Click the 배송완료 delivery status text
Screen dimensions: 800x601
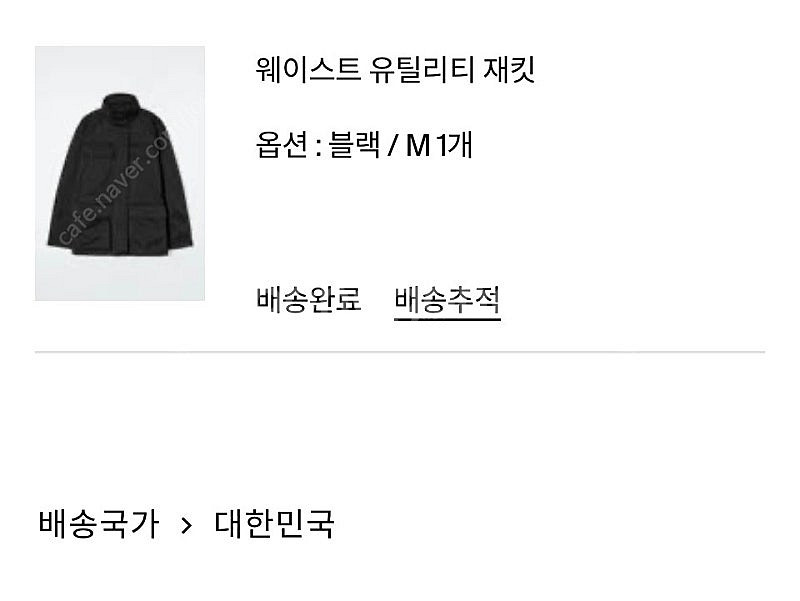tap(309, 299)
